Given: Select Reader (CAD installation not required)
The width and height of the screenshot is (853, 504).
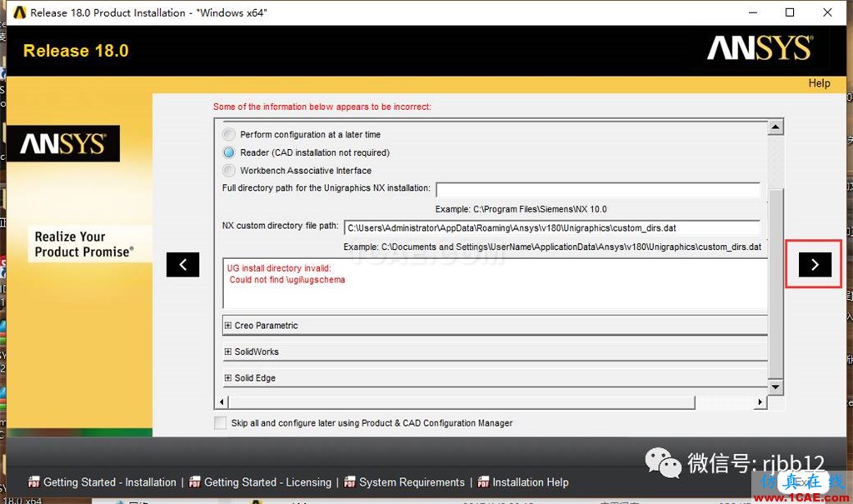Looking at the screenshot, I should 228,152.
